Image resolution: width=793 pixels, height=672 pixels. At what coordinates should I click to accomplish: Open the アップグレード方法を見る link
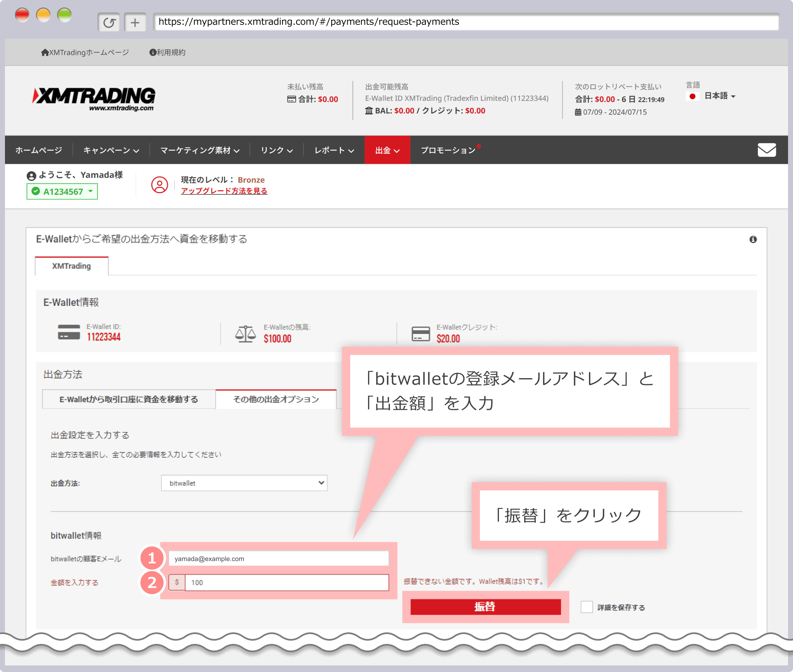point(224,191)
